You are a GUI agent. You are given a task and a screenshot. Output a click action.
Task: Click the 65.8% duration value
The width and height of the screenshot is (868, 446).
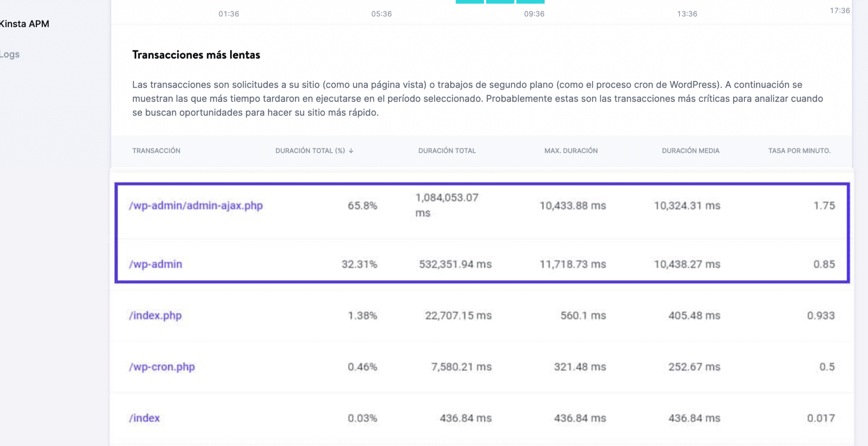pos(363,206)
